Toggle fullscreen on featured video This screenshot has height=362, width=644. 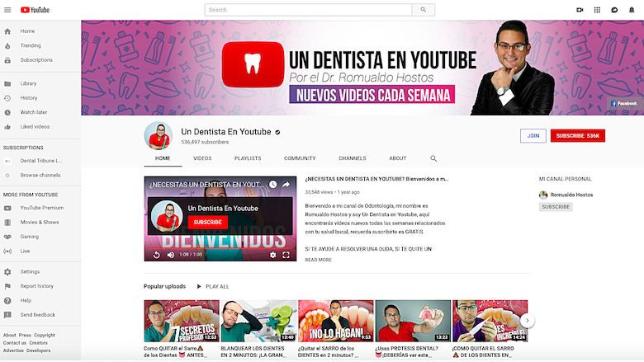point(287,255)
